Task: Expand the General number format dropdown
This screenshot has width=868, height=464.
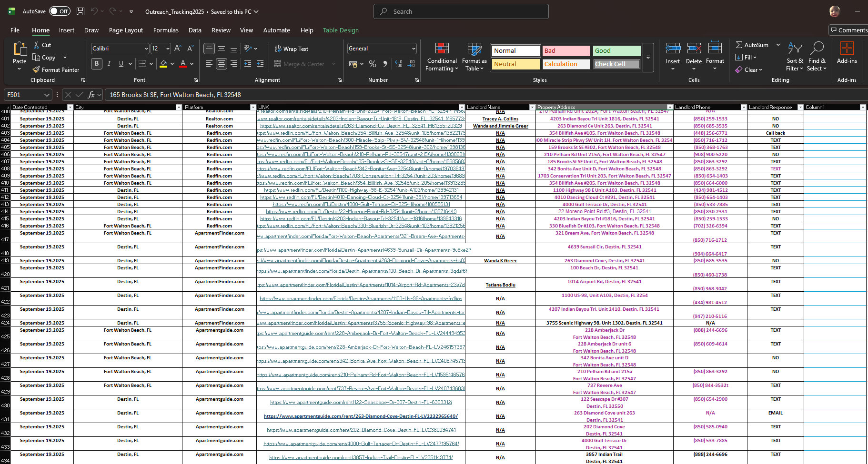Action: [x=413, y=49]
